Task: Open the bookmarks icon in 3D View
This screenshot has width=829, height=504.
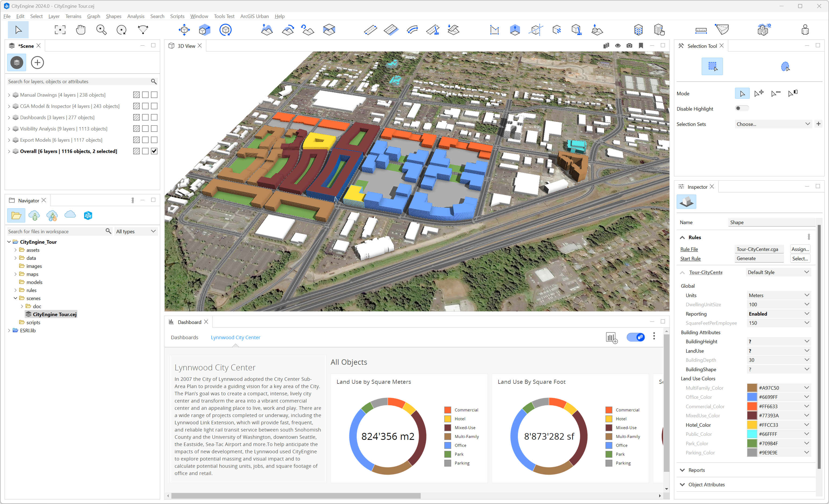Action: point(641,46)
